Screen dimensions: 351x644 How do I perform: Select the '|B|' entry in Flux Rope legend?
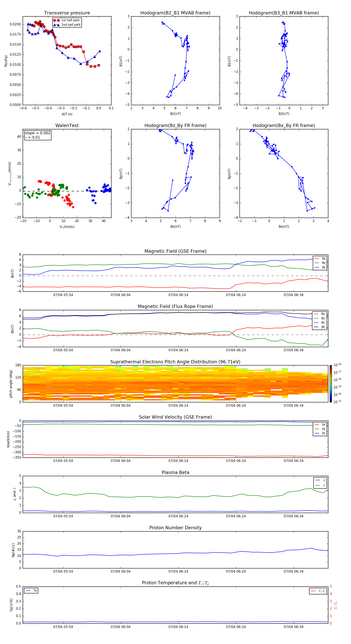click(x=320, y=327)
